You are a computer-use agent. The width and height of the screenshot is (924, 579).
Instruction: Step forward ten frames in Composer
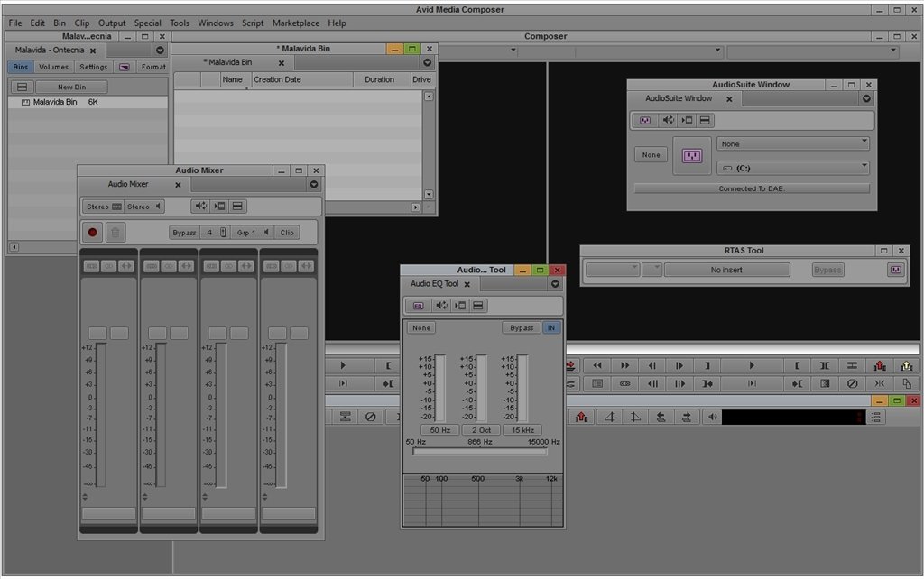[x=679, y=383]
